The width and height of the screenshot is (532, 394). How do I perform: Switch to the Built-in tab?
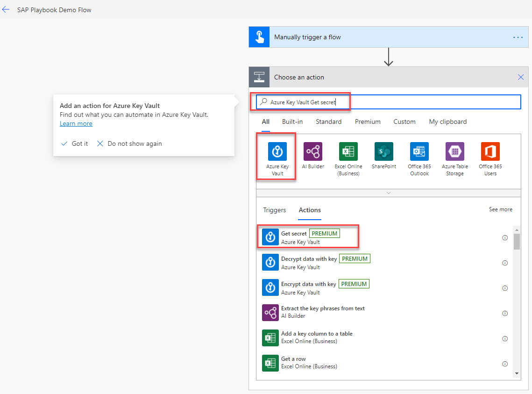click(x=292, y=122)
